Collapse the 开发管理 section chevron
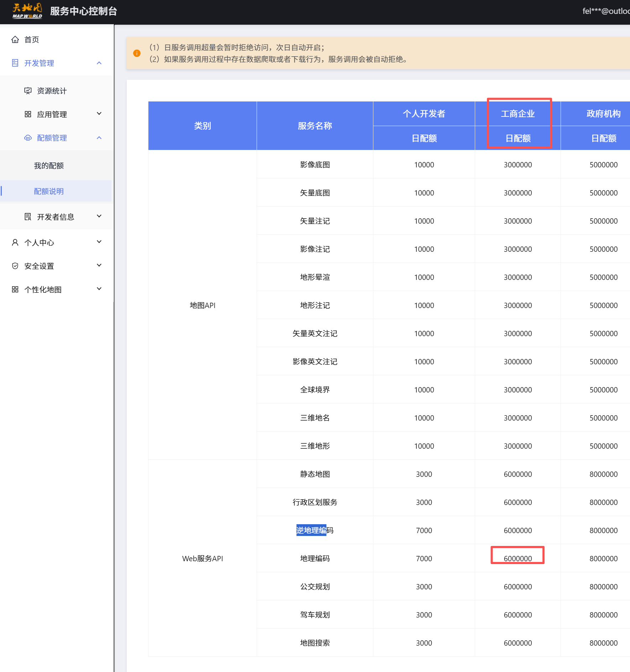 point(99,63)
